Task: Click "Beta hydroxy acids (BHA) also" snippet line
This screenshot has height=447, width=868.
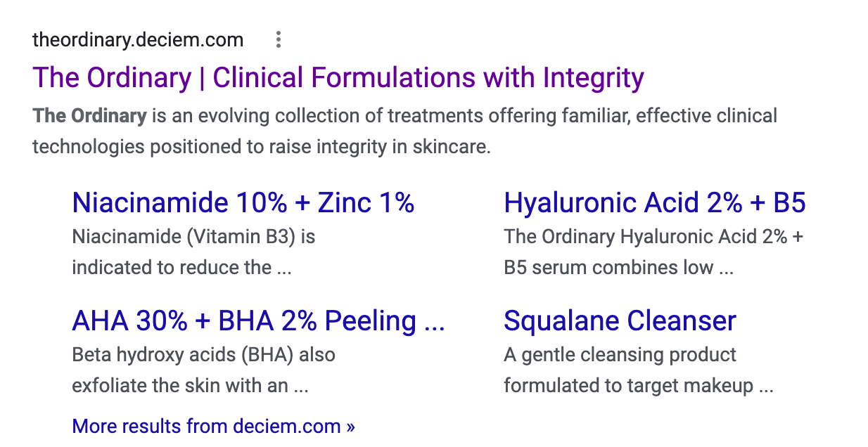Action: (204, 354)
